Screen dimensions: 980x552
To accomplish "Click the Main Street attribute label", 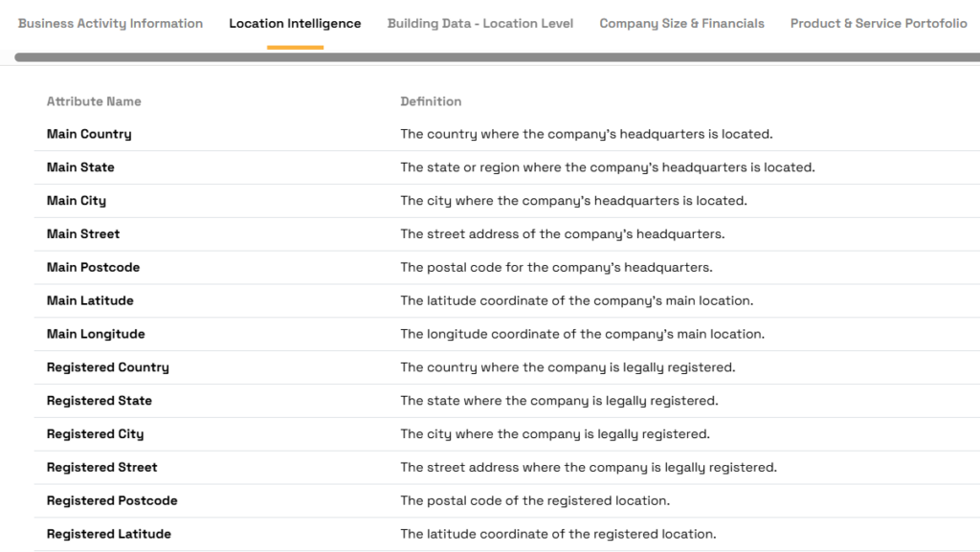I will 82,233.
